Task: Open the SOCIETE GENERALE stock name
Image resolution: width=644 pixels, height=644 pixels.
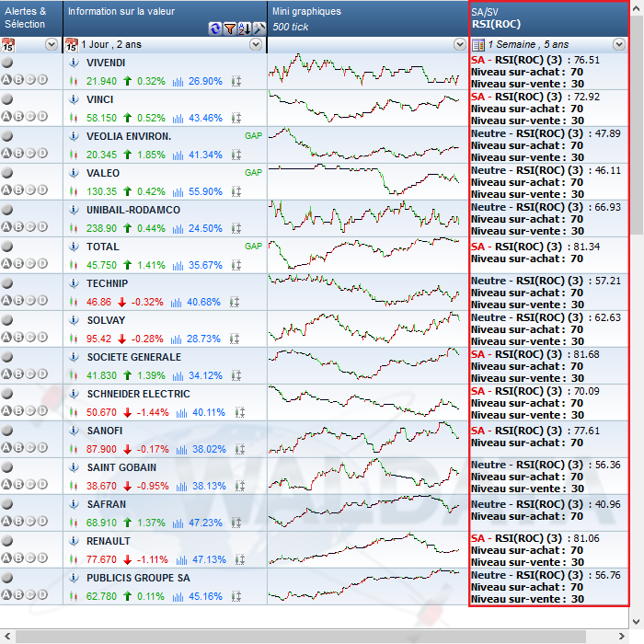Action: tap(134, 357)
